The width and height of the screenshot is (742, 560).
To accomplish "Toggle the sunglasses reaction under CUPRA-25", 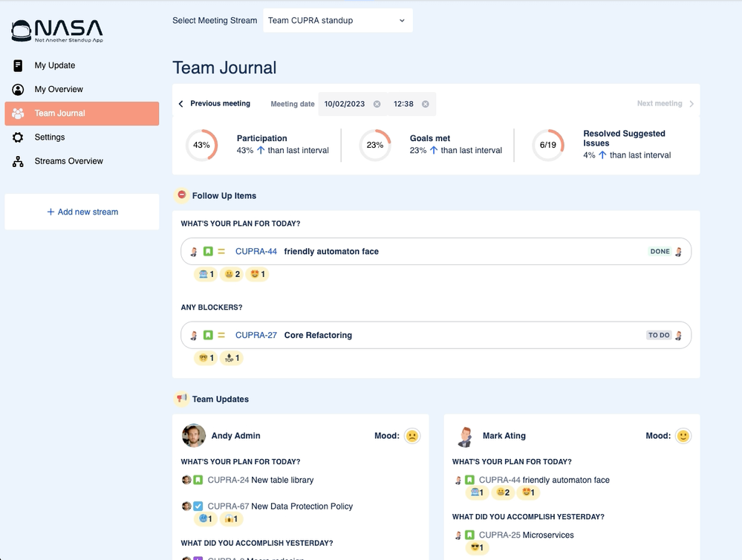I will pyautogui.click(x=477, y=547).
